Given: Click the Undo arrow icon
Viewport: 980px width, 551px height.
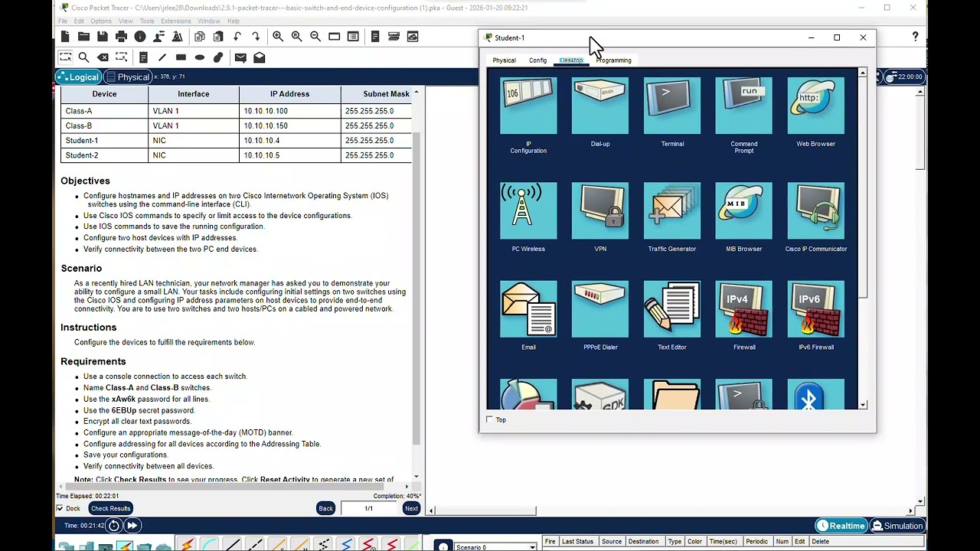Looking at the screenshot, I should [237, 37].
